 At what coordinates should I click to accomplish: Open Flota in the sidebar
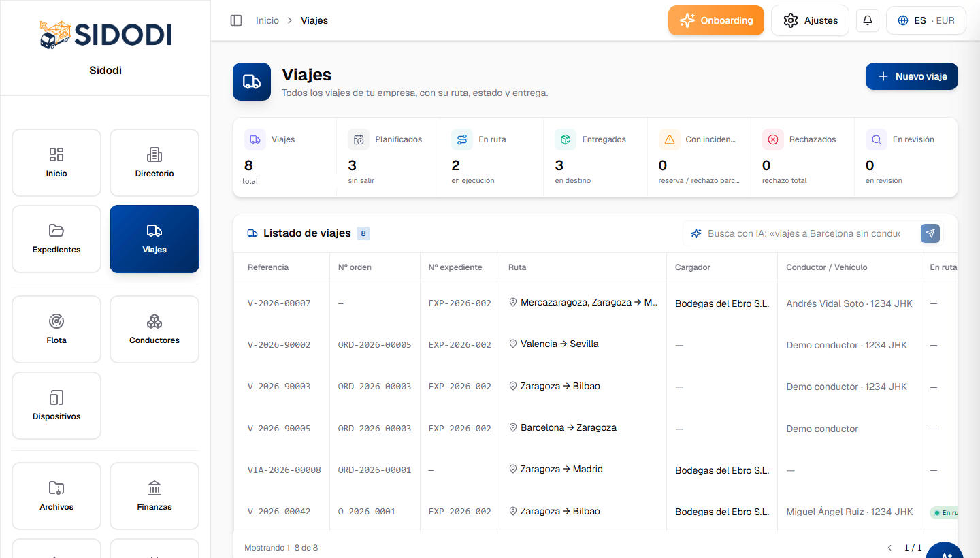[x=56, y=329]
